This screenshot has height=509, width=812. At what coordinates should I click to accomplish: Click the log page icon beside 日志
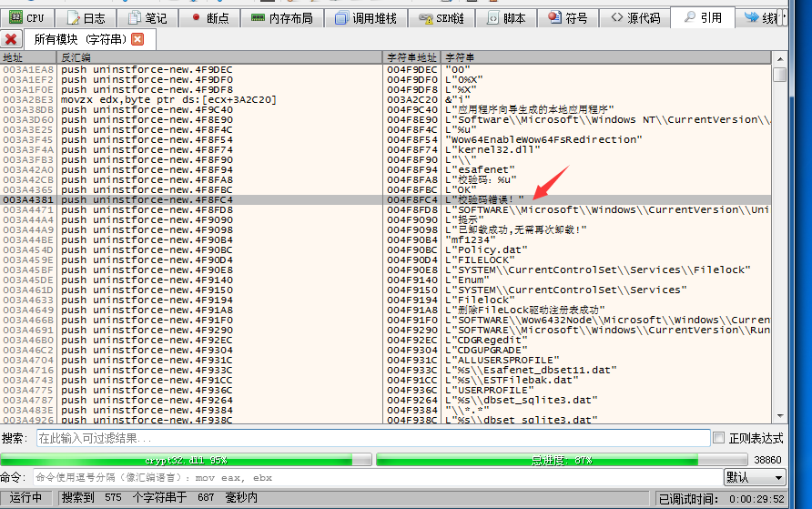(74, 18)
